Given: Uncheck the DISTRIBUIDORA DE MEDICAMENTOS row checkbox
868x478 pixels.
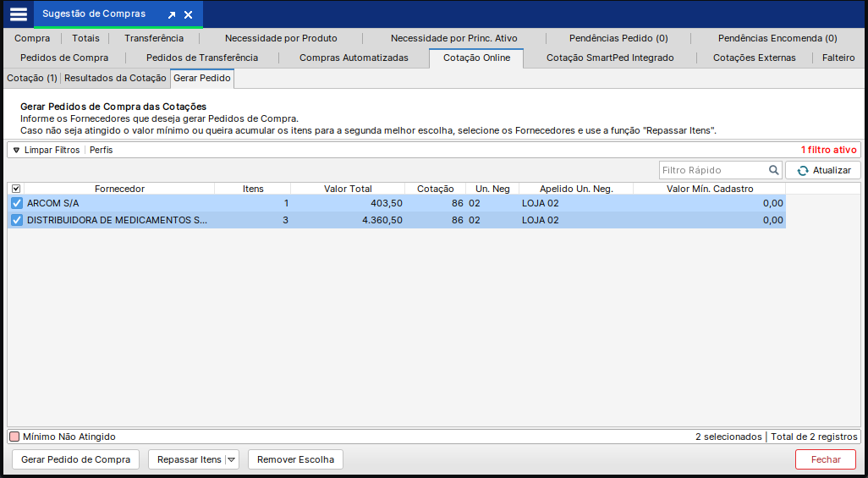Looking at the screenshot, I should point(16,220).
